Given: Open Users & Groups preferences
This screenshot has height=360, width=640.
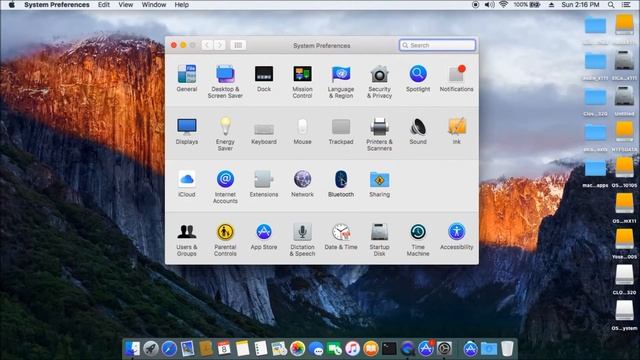Looking at the screenshot, I should tap(187, 240).
